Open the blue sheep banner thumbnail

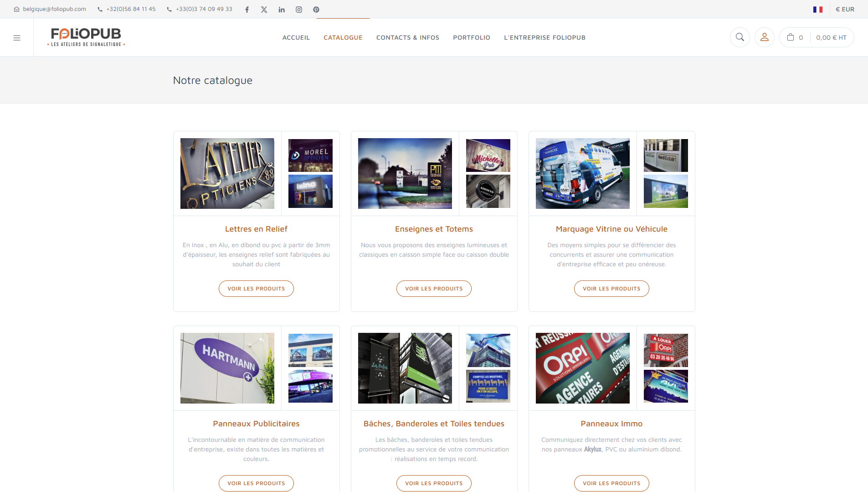488,386
